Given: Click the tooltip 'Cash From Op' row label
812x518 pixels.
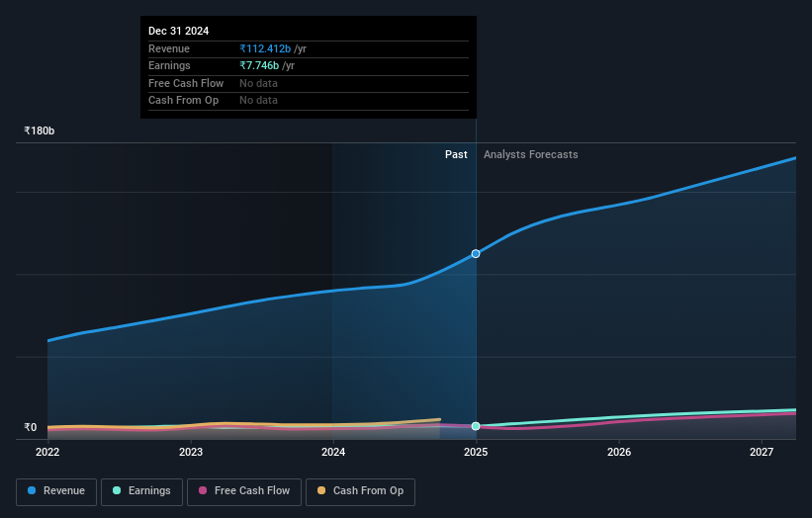Looking at the screenshot, I should pyautogui.click(x=183, y=101).
